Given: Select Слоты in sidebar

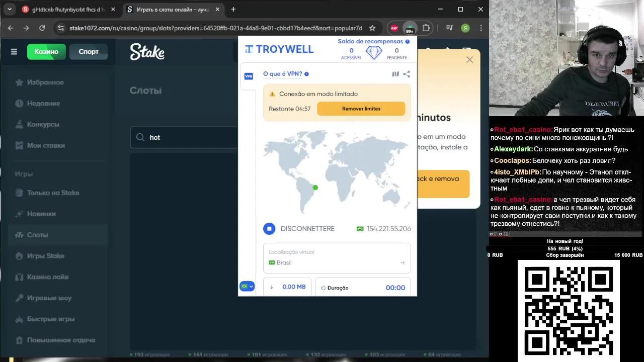Looking at the screenshot, I should (x=58, y=235).
